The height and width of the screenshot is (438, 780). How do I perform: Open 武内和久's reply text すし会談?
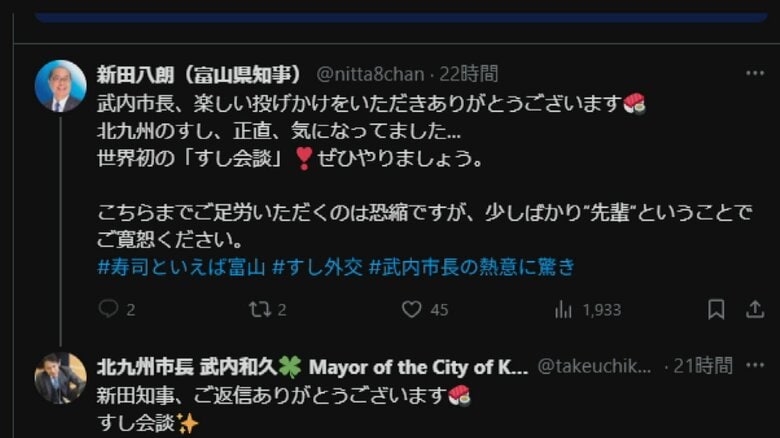pos(135,423)
